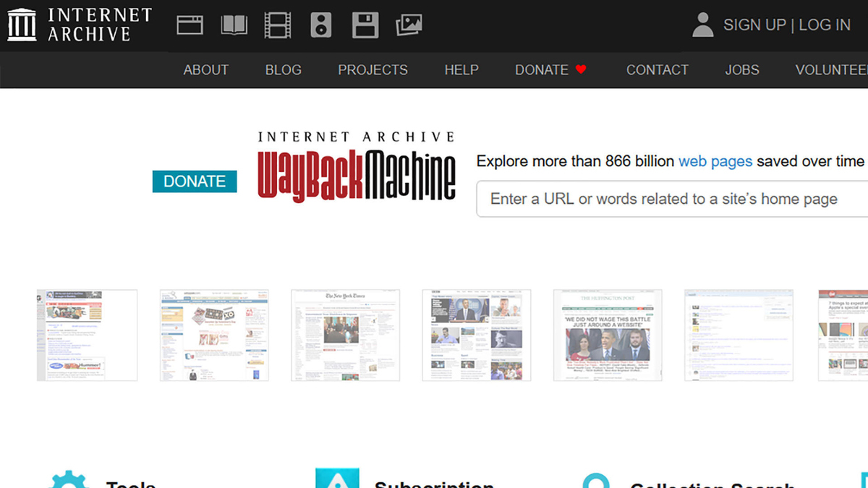Open the Software floppy disk icon
The width and height of the screenshot is (868, 488).
(x=365, y=25)
